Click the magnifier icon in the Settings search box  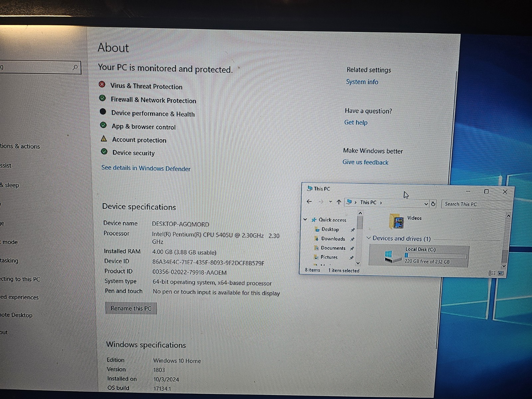[75, 67]
